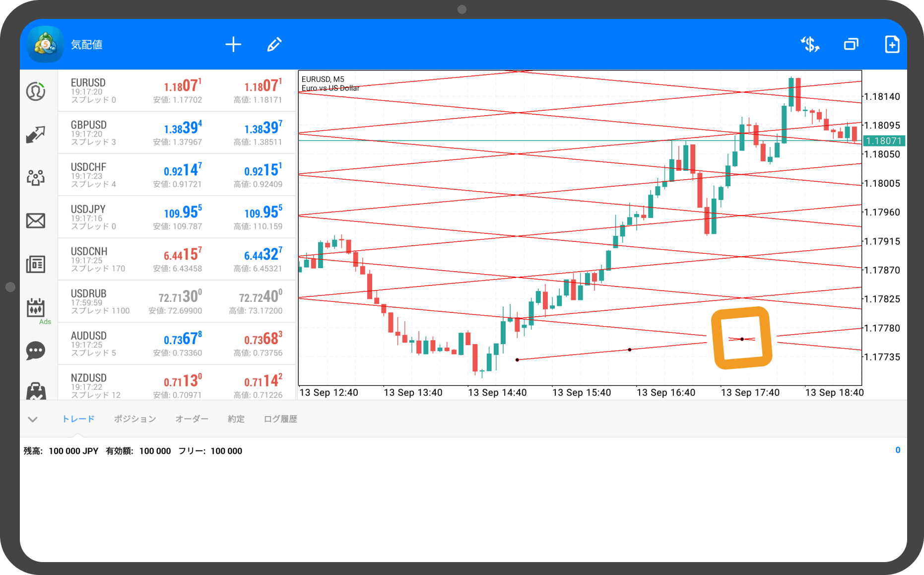The width and height of the screenshot is (924, 575).
Task: Tap the 1.18140 price axis label
Action: pyautogui.click(x=882, y=97)
